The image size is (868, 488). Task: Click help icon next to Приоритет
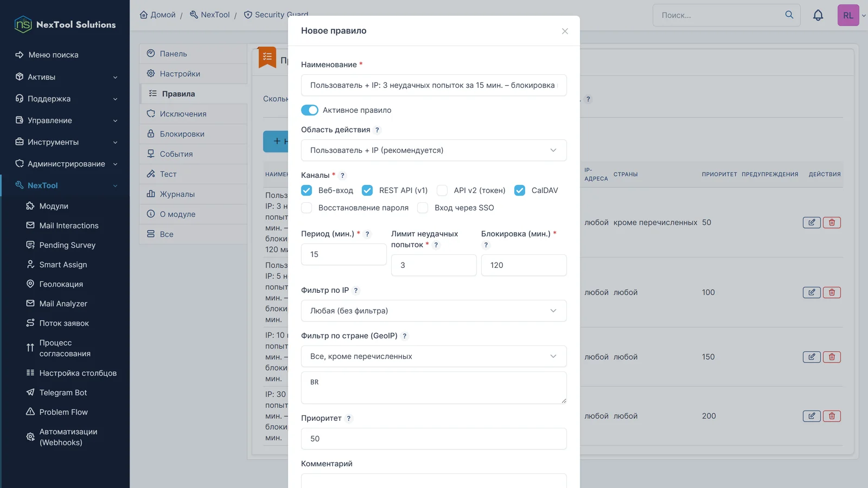(349, 418)
